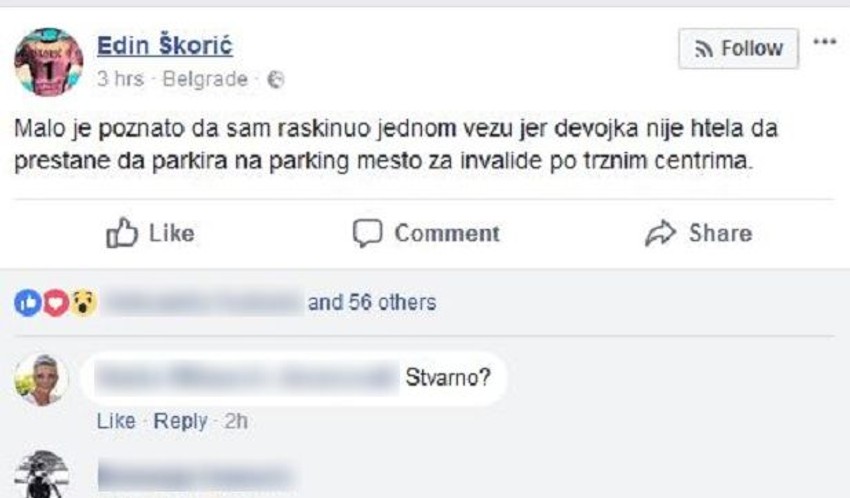
Task: Click the Comment speech bubble icon
Action: pos(368,233)
